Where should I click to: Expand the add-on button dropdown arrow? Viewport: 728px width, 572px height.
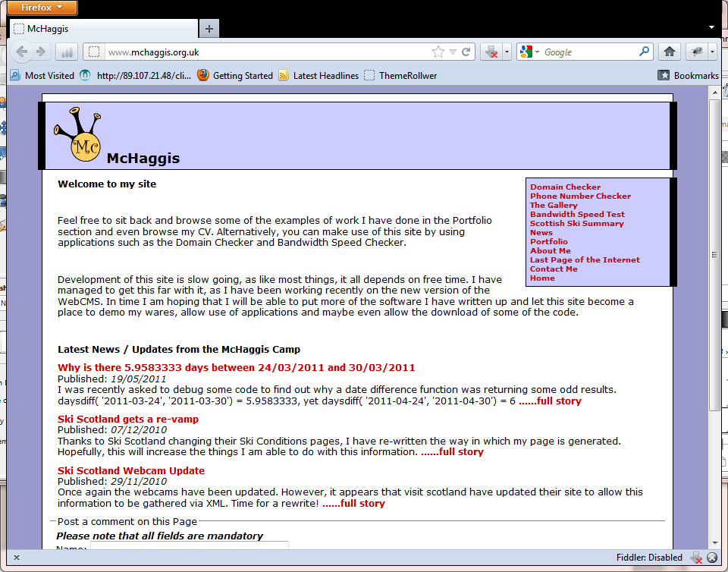point(713,52)
